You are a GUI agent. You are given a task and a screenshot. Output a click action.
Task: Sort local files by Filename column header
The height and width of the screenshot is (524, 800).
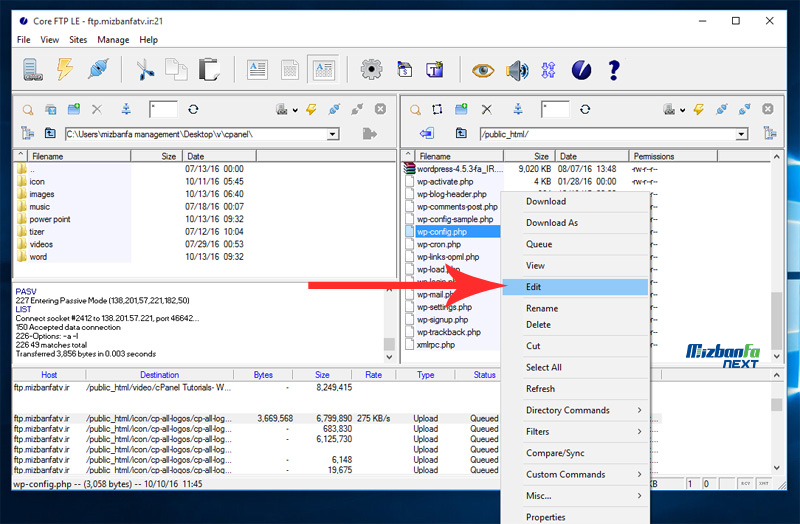[x=79, y=156]
